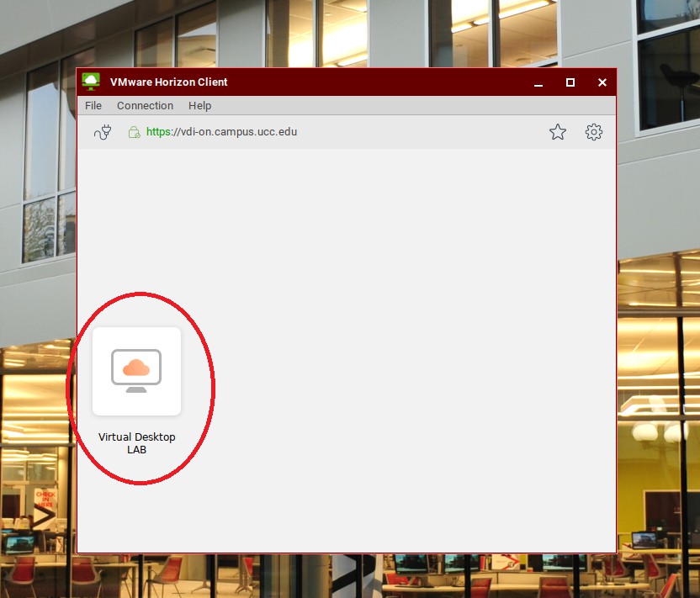Open the Connection menu
This screenshot has width=700, height=598.
tap(145, 106)
